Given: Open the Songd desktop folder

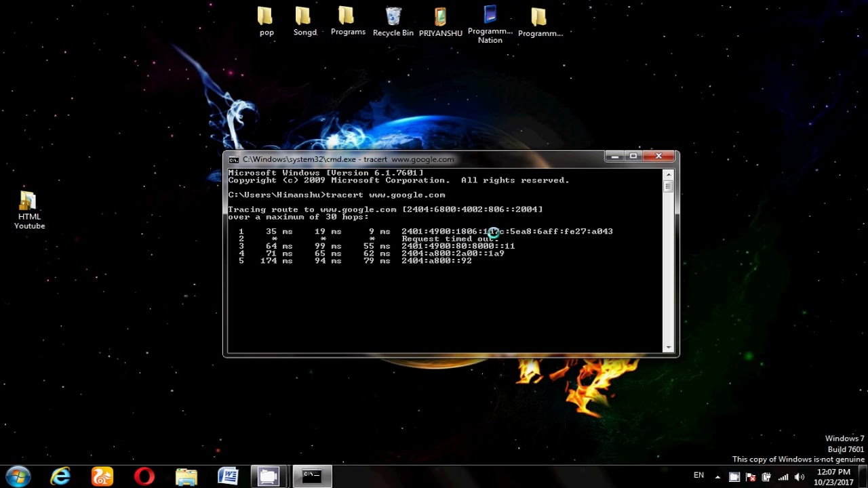Looking at the screenshot, I should (x=304, y=21).
